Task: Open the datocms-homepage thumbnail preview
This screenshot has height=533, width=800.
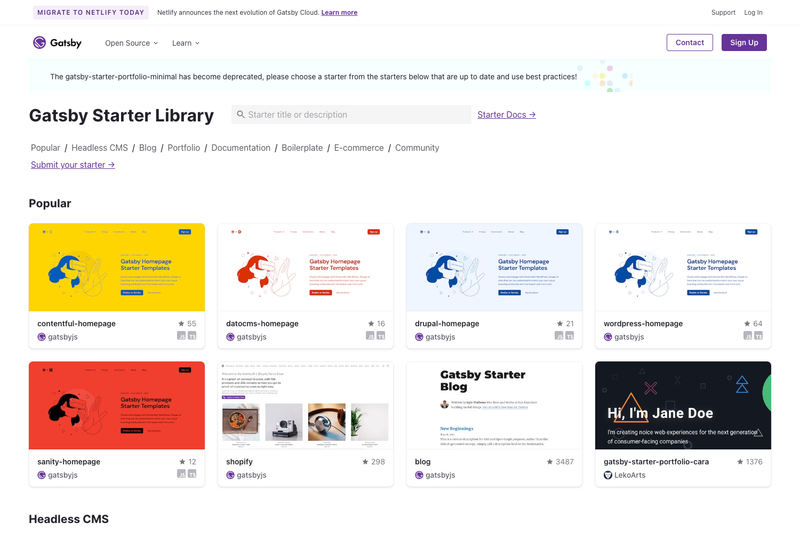Action: (306, 267)
